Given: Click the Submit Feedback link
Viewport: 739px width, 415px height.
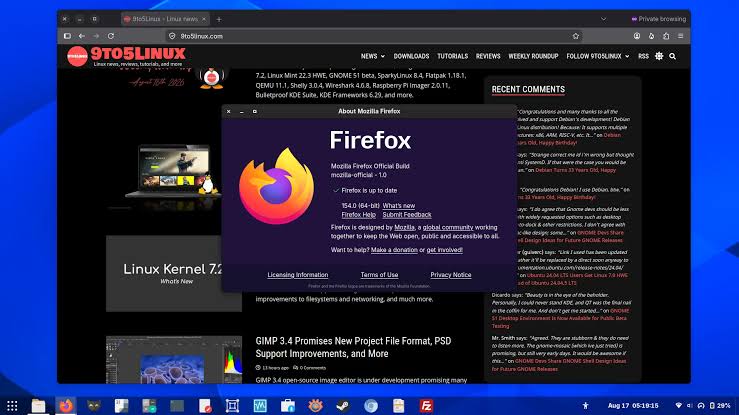Looking at the screenshot, I should click(x=407, y=215).
